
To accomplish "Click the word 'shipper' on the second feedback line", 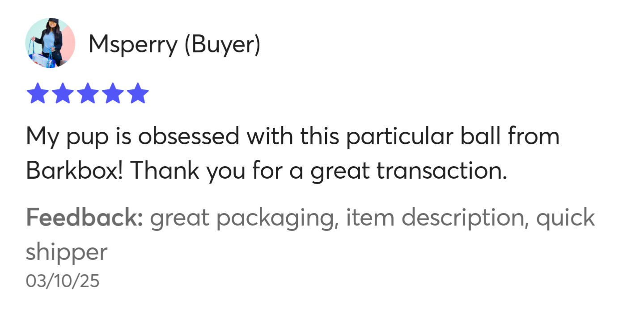I will [x=67, y=253].
